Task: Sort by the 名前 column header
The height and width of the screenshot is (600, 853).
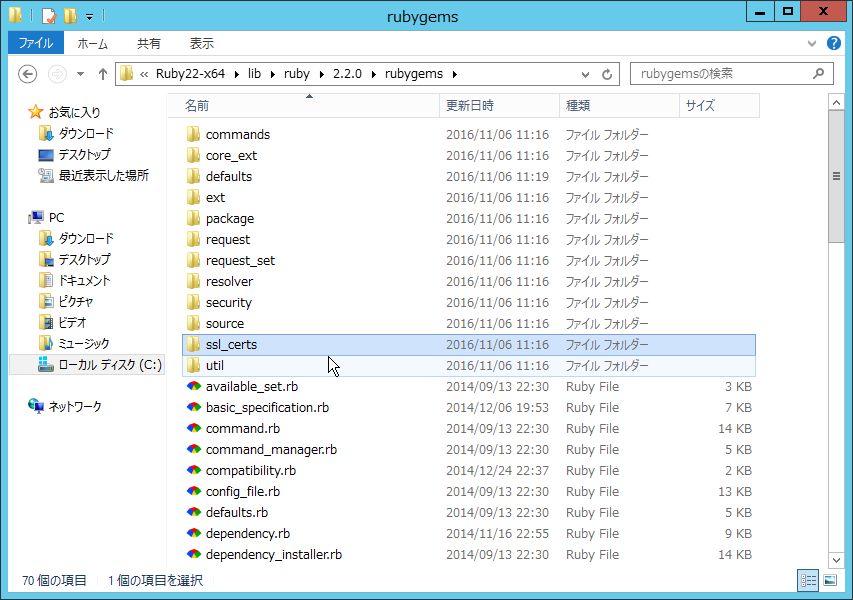Action: coord(304,106)
